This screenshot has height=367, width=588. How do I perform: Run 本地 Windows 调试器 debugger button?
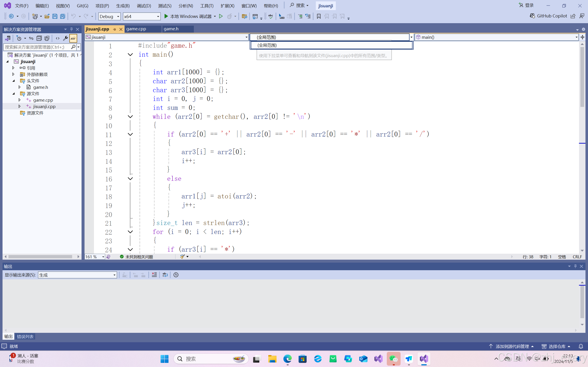click(188, 16)
